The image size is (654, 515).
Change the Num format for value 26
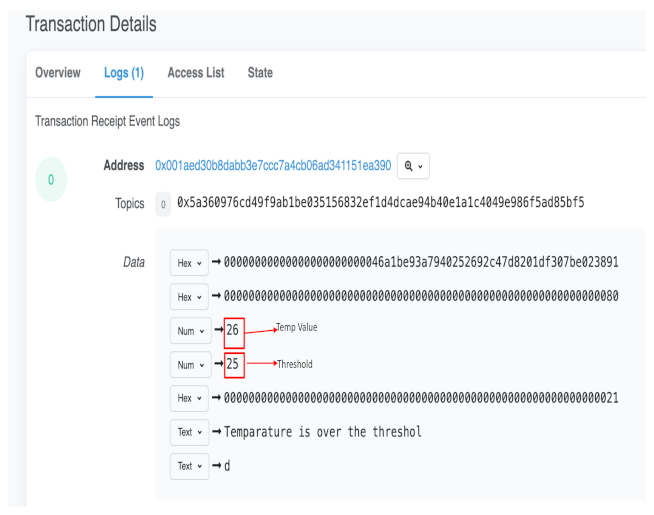click(189, 331)
